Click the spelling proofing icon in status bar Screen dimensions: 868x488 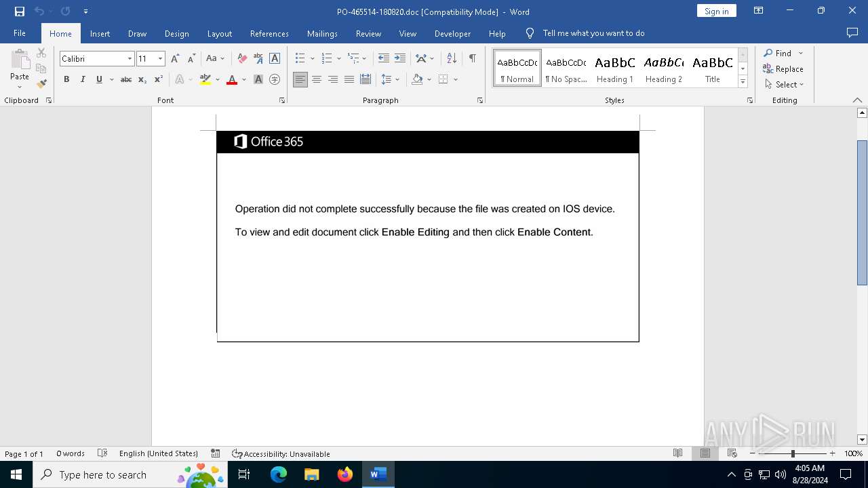(x=102, y=453)
